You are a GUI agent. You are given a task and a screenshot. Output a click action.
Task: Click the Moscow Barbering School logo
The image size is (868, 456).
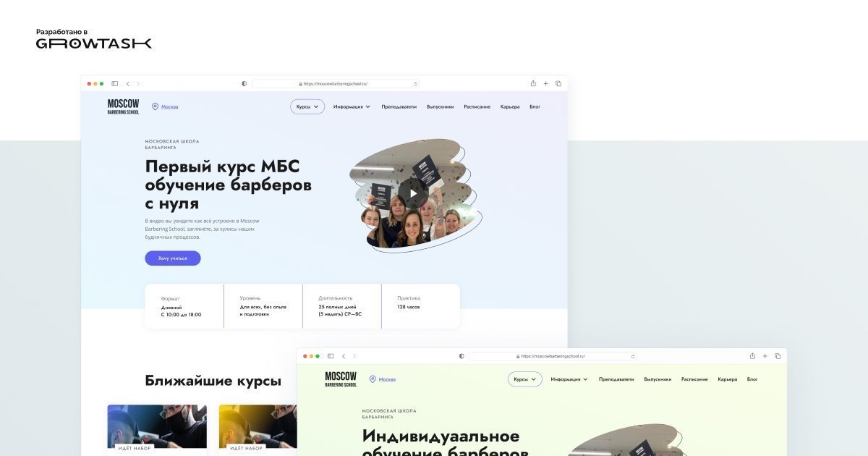click(122, 106)
